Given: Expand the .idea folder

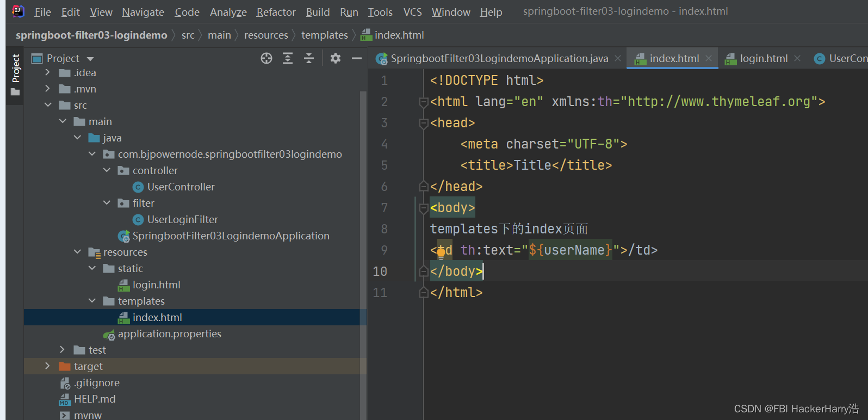Looking at the screenshot, I should (48, 72).
